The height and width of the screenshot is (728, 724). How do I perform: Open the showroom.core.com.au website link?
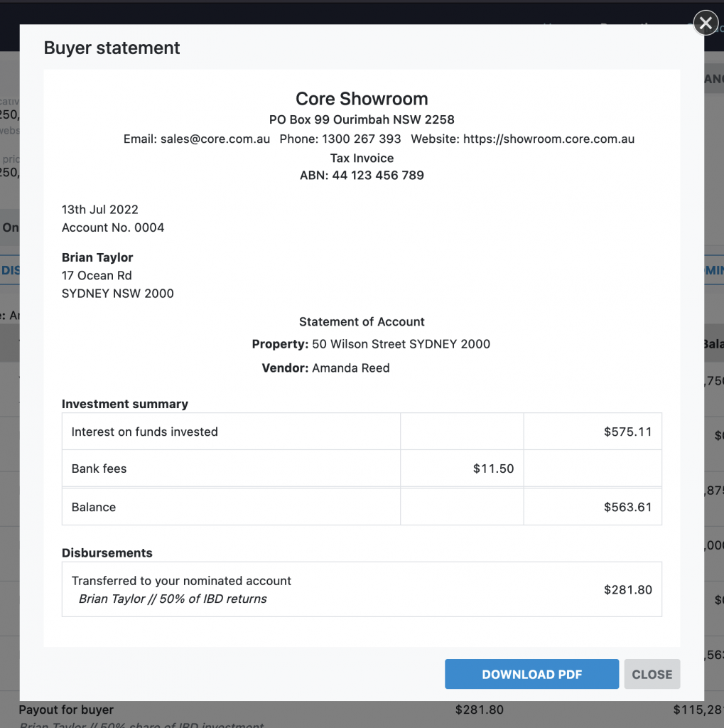[549, 139]
